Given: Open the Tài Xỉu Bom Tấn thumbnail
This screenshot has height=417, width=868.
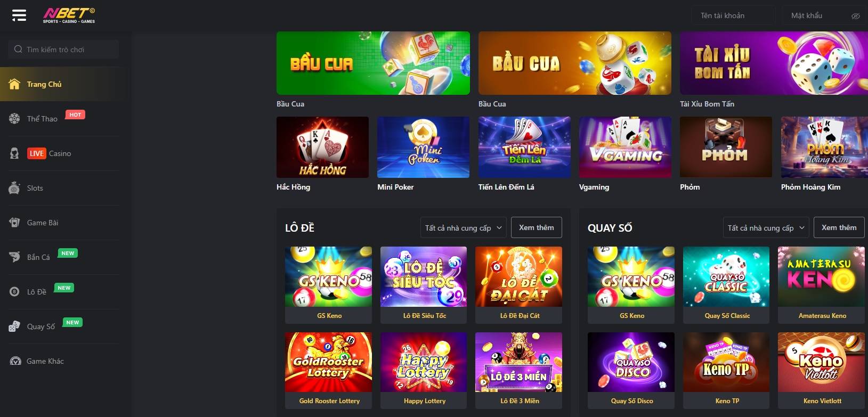Looking at the screenshot, I should (774, 63).
